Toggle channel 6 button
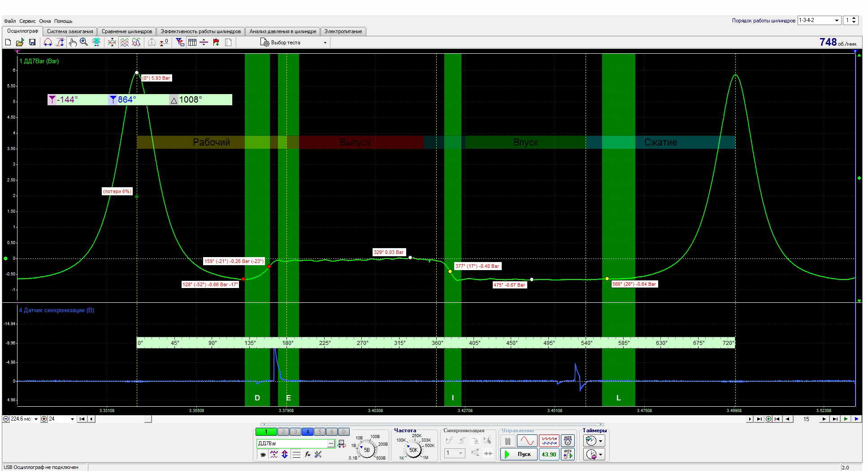The image size is (868, 473). [x=332, y=432]
